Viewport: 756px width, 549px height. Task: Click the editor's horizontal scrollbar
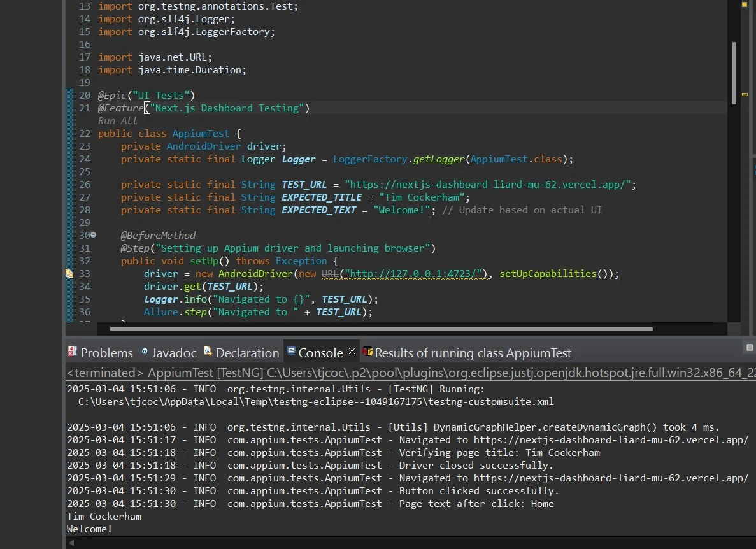[x=381, y=329]
